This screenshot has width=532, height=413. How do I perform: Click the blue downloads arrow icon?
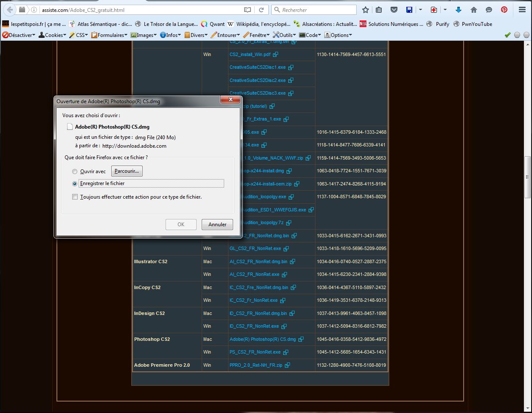459,10
